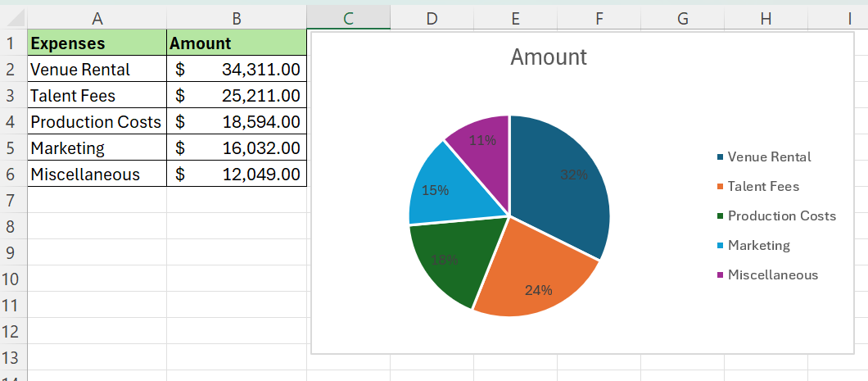Select the Production Costs cell in column A
868x381 pixels.
pyautogui.click(x=97, y=122)
